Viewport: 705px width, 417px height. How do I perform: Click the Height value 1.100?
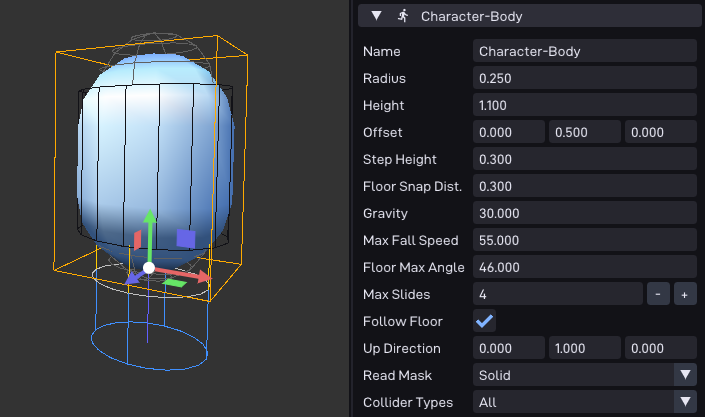pos(585,105)
